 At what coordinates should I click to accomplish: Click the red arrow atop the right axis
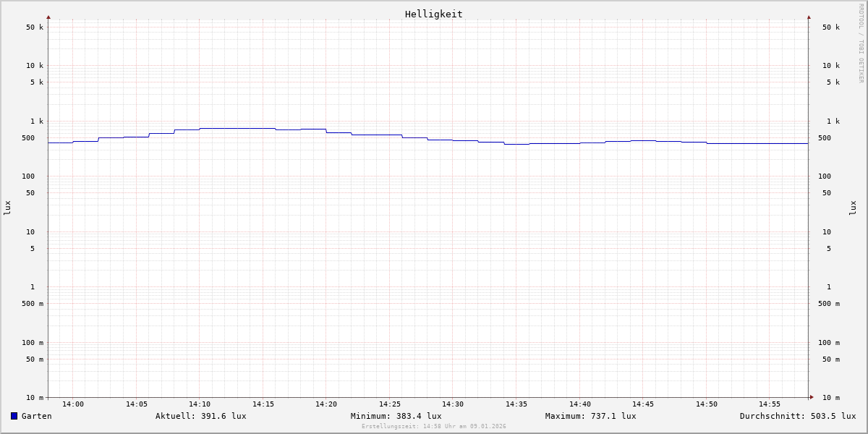[x=809, y=17]
